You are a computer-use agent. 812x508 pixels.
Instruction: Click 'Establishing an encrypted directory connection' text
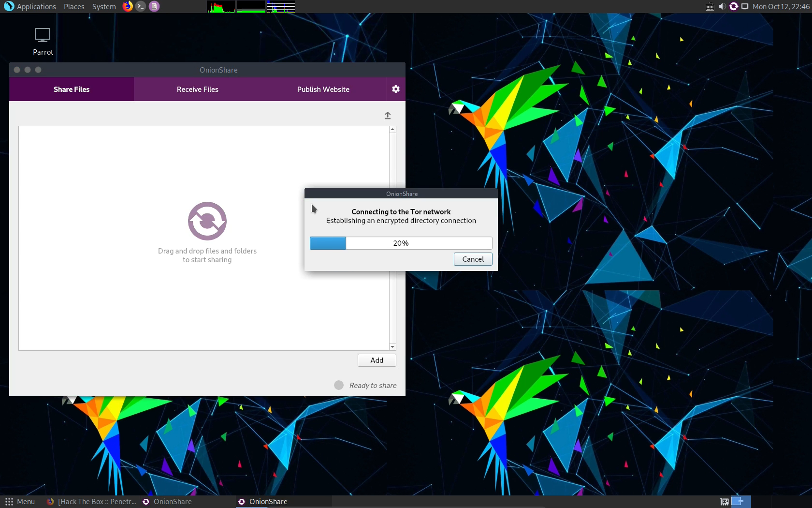[x=401, y=221]
